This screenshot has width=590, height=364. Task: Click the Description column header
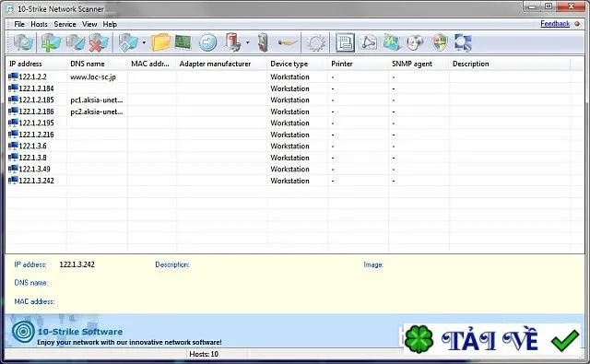click(510, 64)
